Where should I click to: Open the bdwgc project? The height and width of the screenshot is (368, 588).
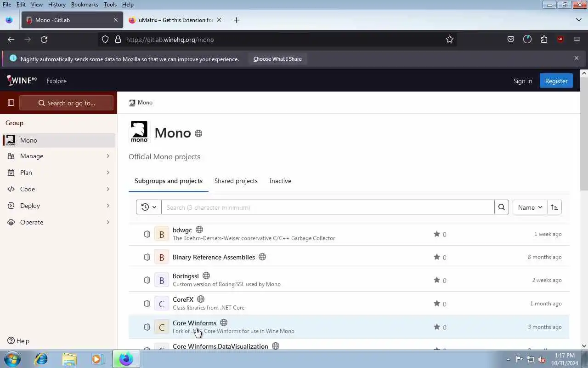pyautogui.click(x=182, y=230)
